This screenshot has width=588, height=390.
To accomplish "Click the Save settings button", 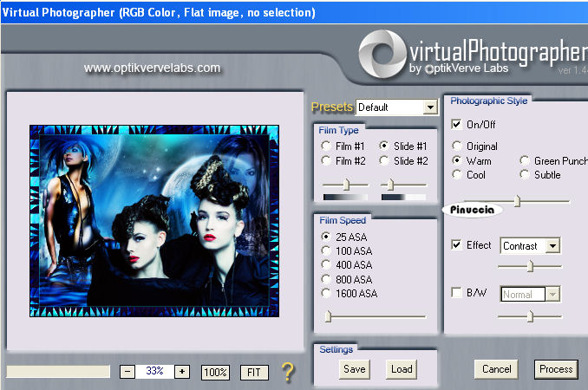I will coord(355,369).
